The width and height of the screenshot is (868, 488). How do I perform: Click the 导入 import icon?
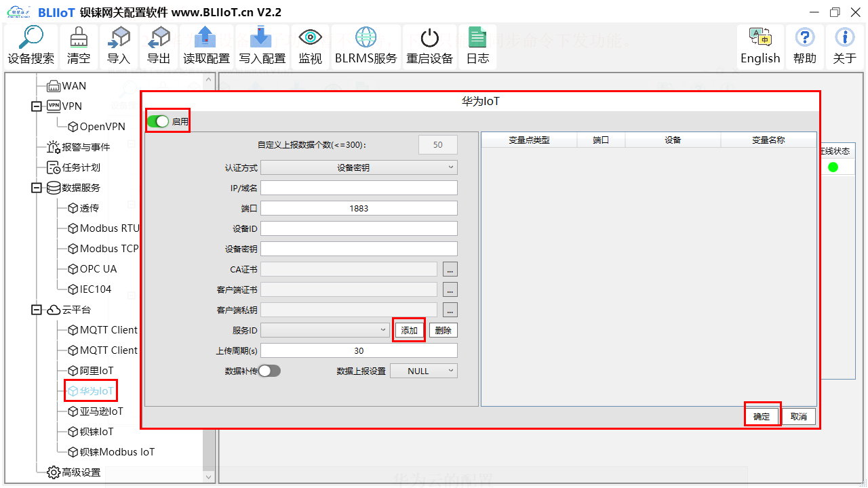point(119,46)
